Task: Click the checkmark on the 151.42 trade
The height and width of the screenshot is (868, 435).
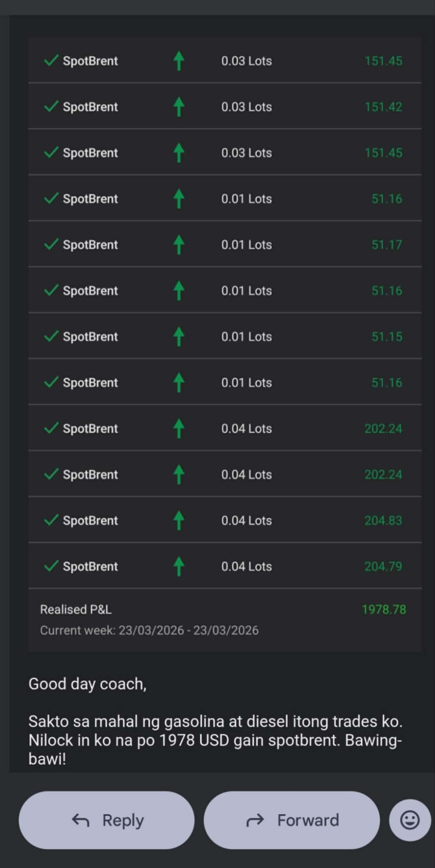Action: pos(51,107)
